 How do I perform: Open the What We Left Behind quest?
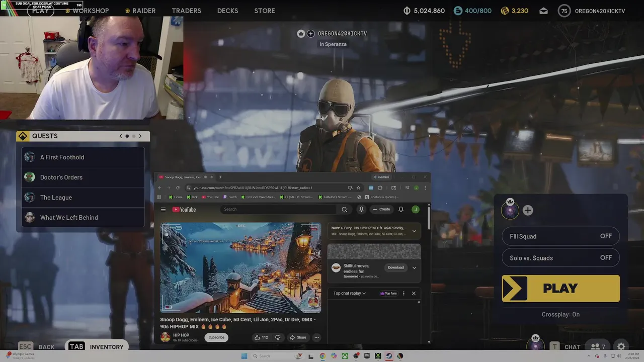click(x=83, y=217)
